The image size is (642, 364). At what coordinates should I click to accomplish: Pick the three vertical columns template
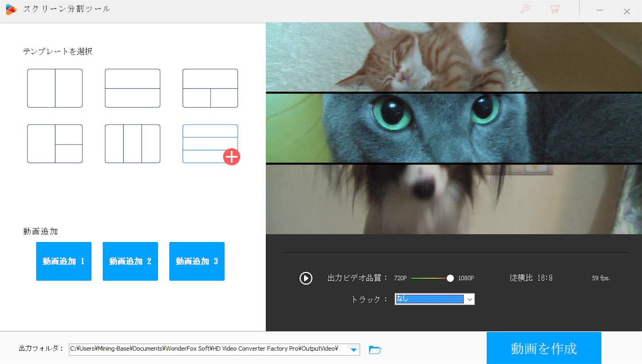click(132, 143)
